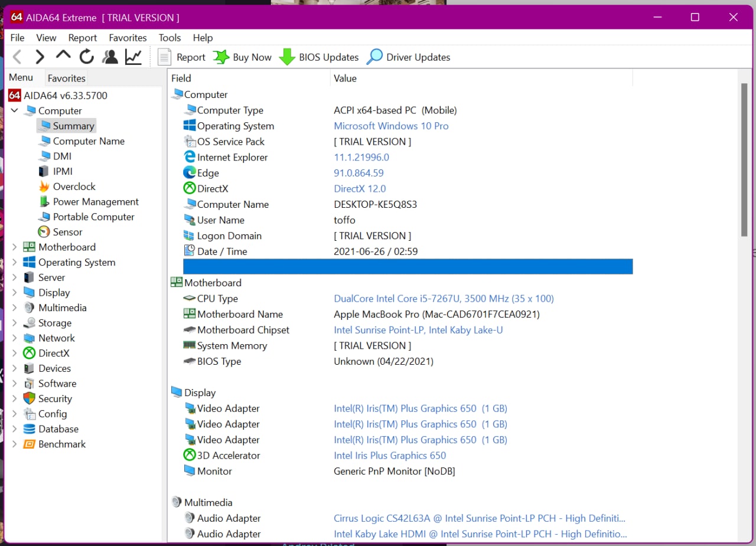Image resolution: width=756 pixels, height=546 pixels.
Task: Expand the Benchmark tree node
Action: pos(14,444)
